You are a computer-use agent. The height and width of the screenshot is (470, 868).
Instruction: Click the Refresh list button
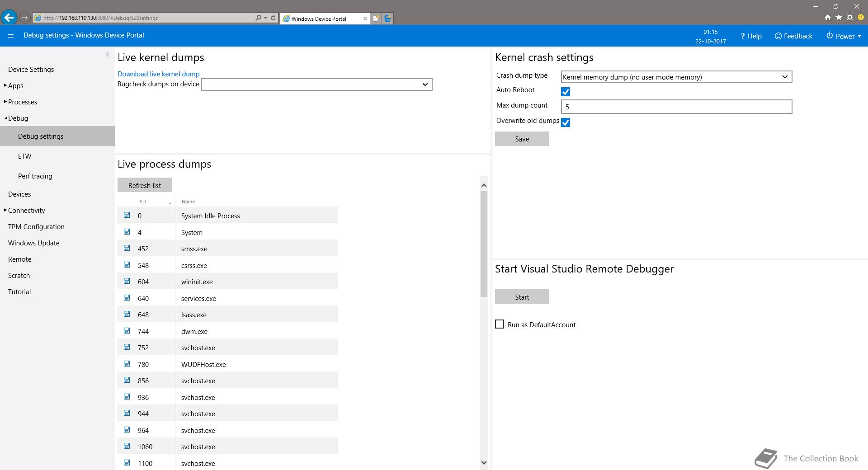[145, 185]
